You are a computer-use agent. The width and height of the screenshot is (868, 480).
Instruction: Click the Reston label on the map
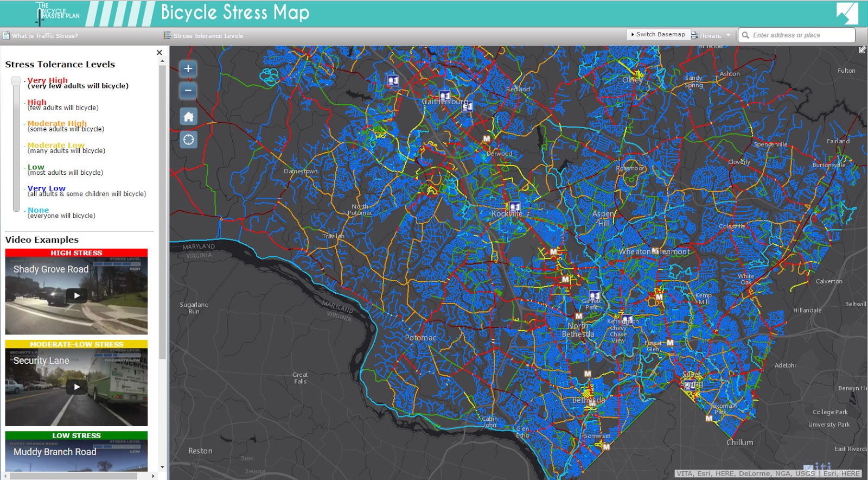[200, 451]
